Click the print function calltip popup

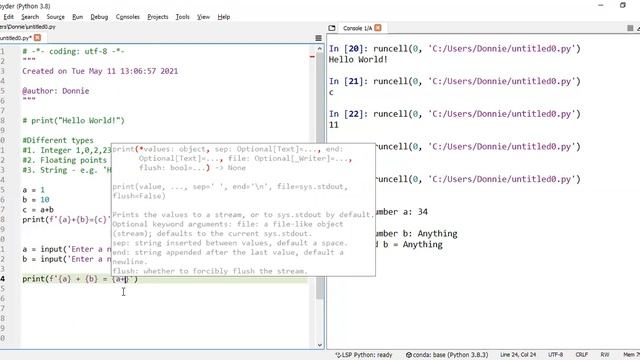click(x=243, y=209)
